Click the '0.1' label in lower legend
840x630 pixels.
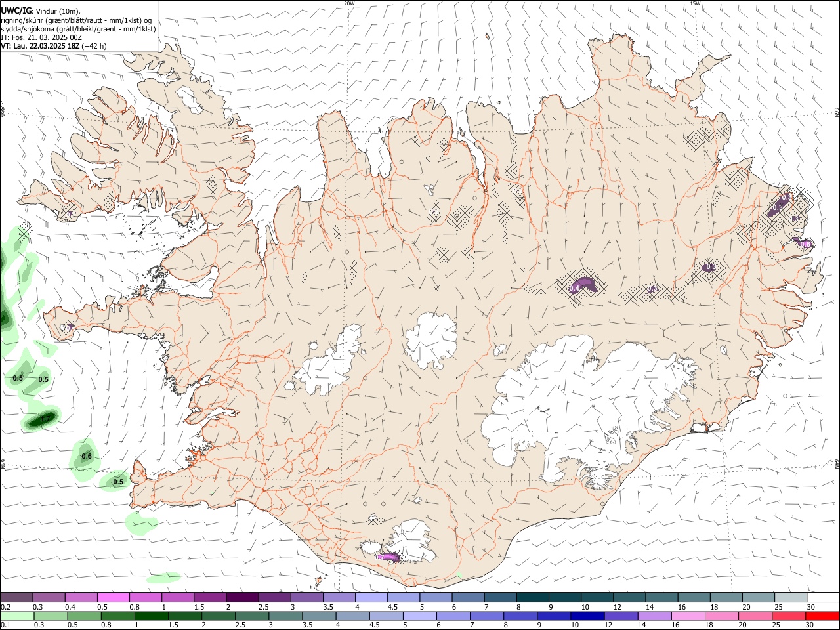[6, 625]
